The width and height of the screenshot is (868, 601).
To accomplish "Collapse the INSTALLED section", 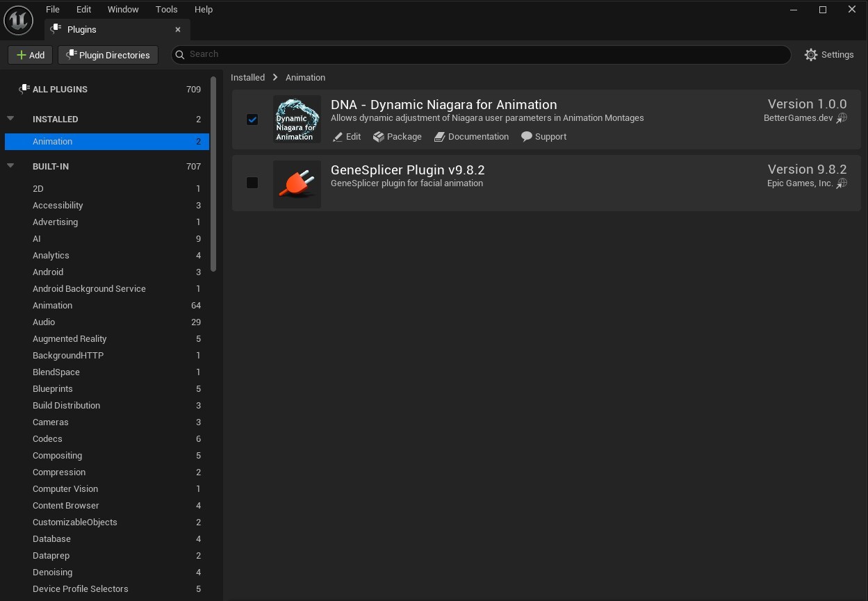I will (x=9, y=119).
